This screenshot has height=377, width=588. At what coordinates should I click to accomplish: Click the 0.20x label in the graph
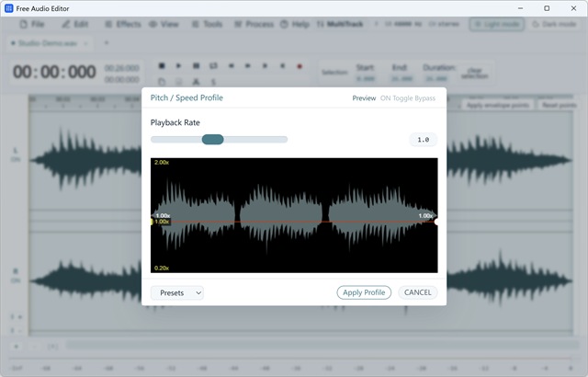click(162, 268)
